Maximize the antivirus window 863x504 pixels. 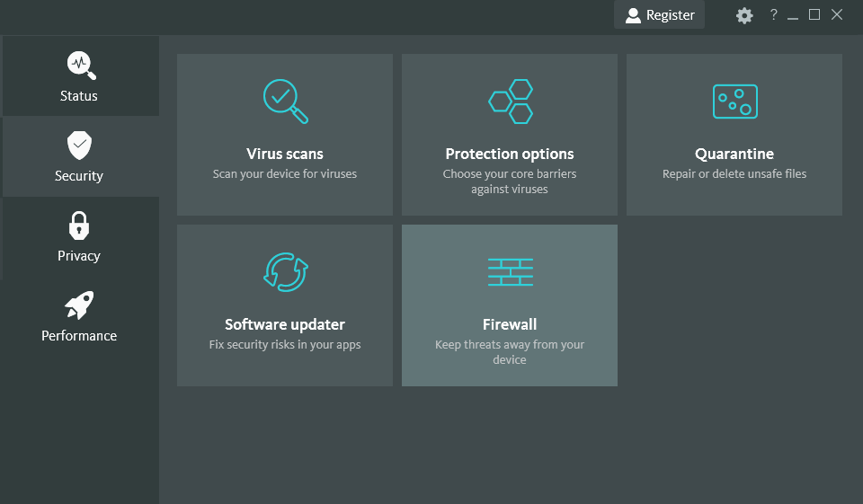click(814, 14)
